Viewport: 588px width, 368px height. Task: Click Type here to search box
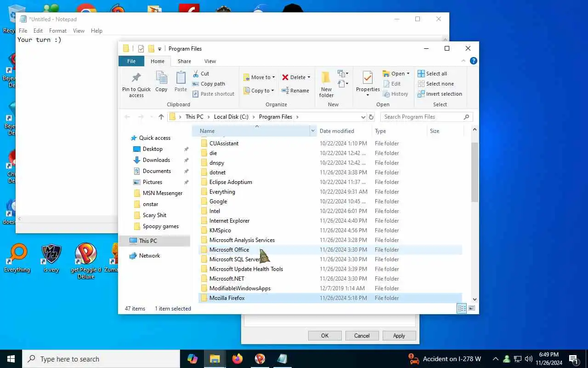pos(101,359)
